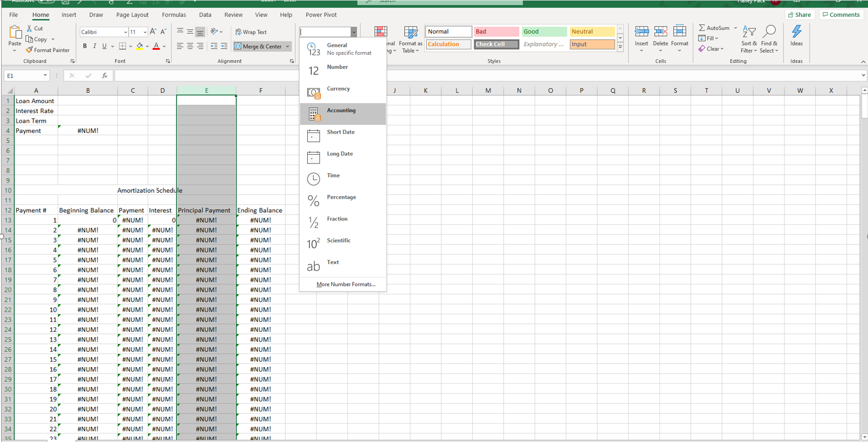868x442 pixels.
Task: Toggle Middle Align
Action: pos(190,32)
